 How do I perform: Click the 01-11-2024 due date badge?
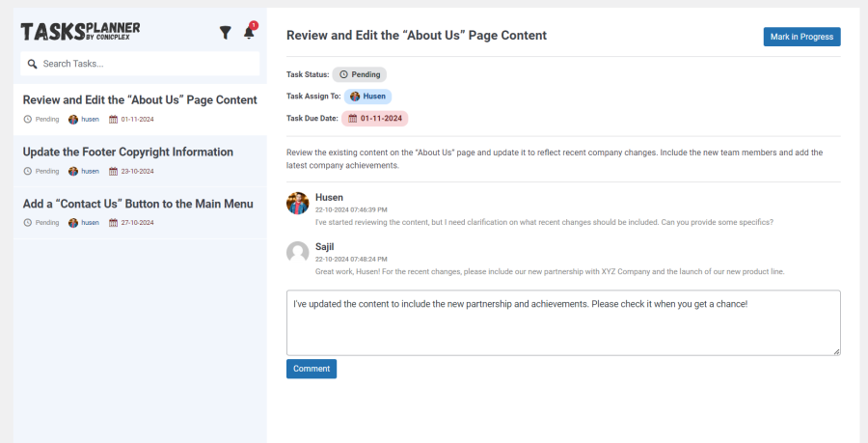coord(375,119)
